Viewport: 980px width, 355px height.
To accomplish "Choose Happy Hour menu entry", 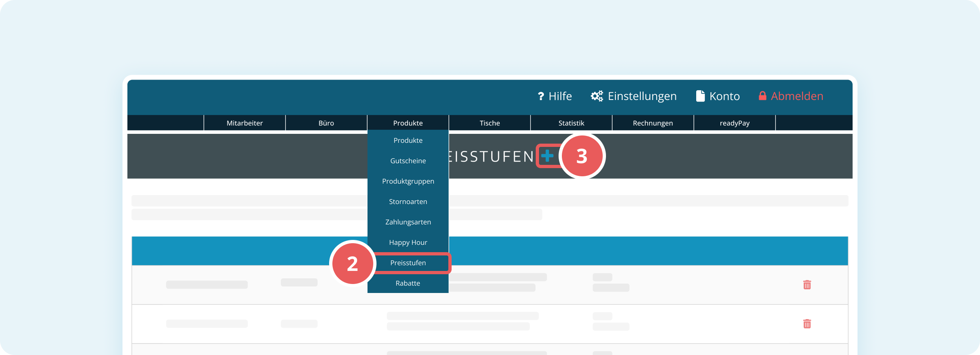I will click(408, 242).
